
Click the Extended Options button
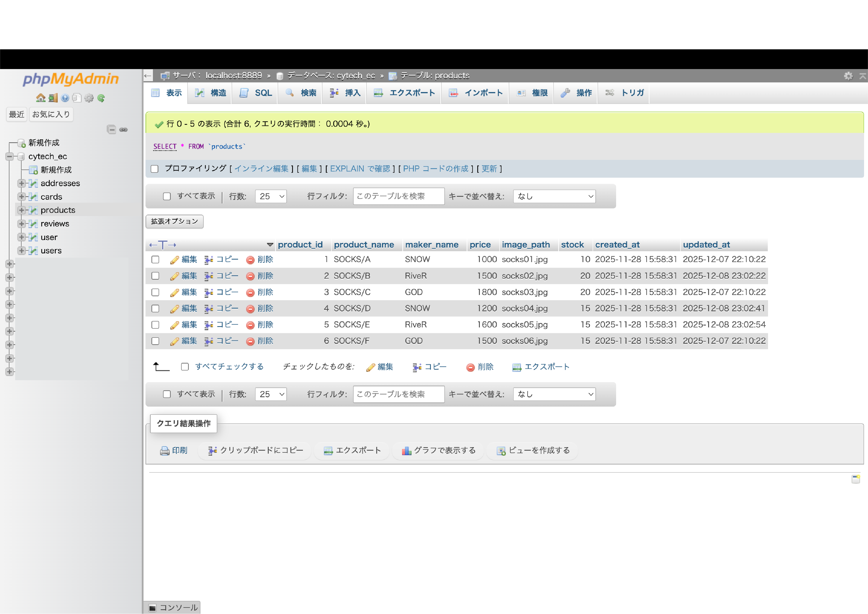click(174, 221)
